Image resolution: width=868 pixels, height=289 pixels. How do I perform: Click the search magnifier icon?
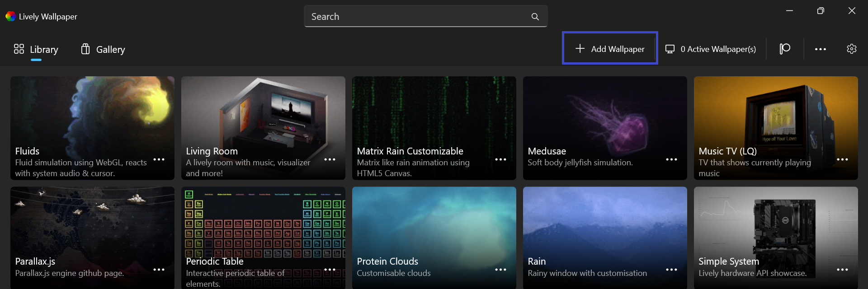[x=535, y=17]
